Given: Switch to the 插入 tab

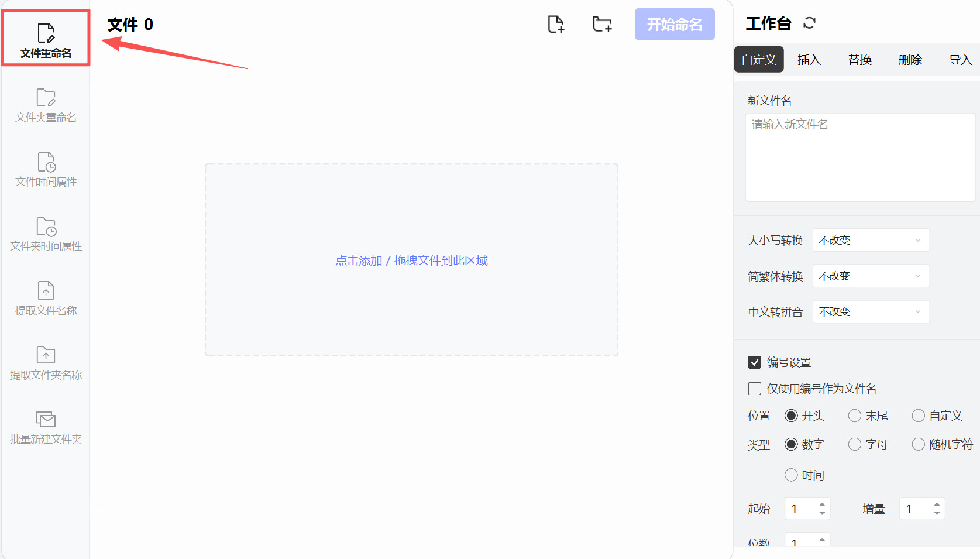Looking at the screenshot, I should [x=809, y=60].
